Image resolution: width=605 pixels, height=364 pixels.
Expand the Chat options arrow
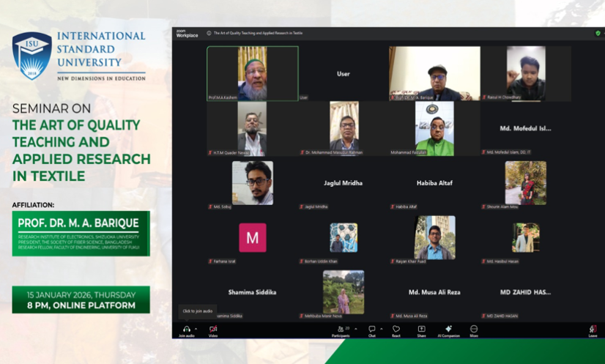pos(381,329)
